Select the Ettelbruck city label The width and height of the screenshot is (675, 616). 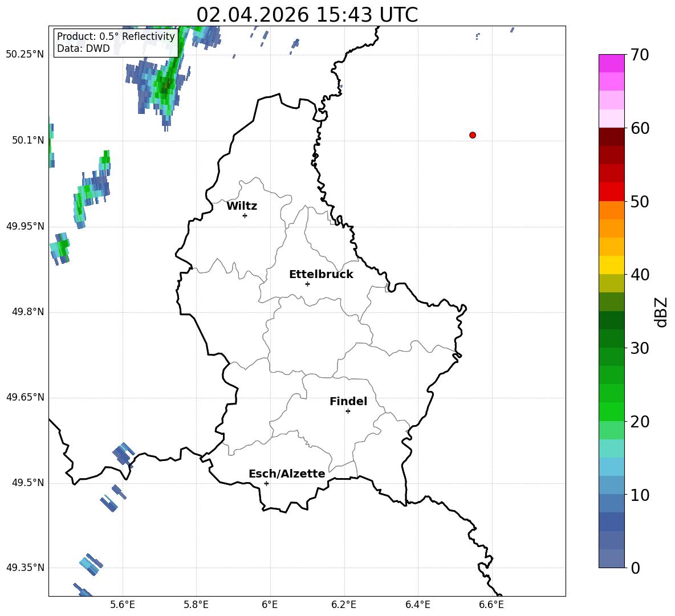pyautogui.click(x=321, y=275)
